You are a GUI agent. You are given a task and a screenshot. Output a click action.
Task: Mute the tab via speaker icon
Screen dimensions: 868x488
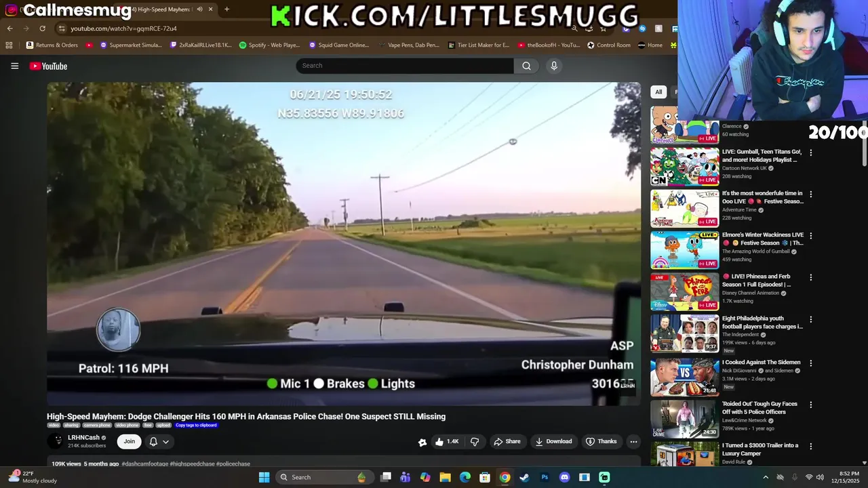199,9
